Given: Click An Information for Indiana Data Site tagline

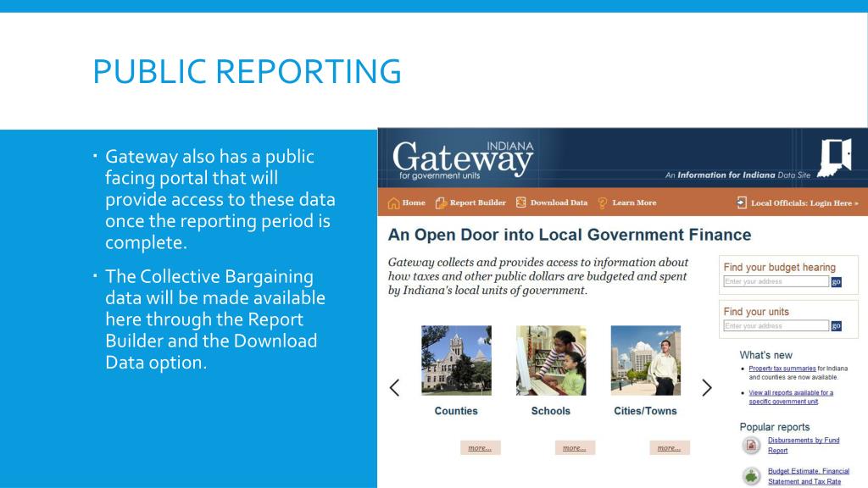Looking at the screenshot, I should tap(738, 175).
